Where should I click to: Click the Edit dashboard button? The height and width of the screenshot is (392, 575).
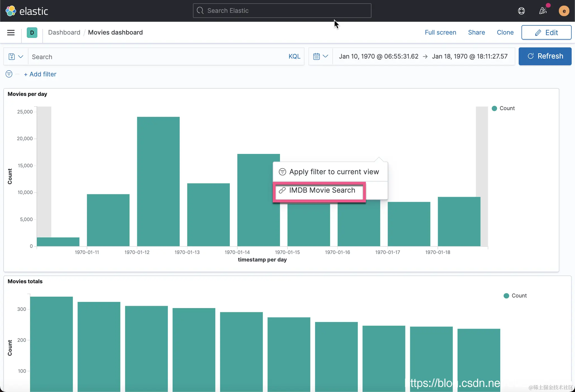(546, 33)
